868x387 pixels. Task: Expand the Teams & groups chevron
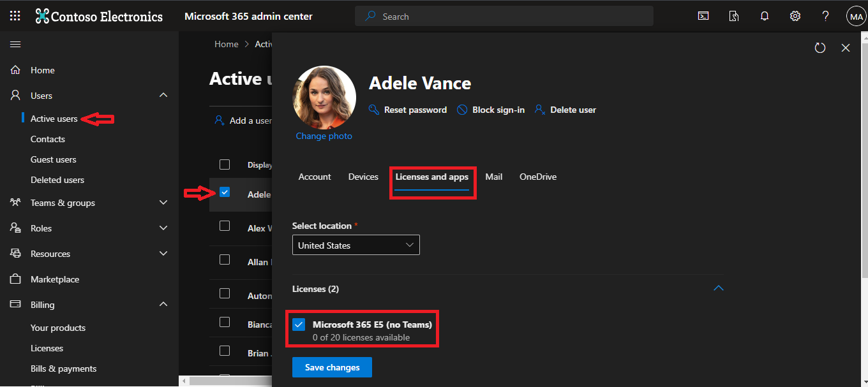[163, 203]
